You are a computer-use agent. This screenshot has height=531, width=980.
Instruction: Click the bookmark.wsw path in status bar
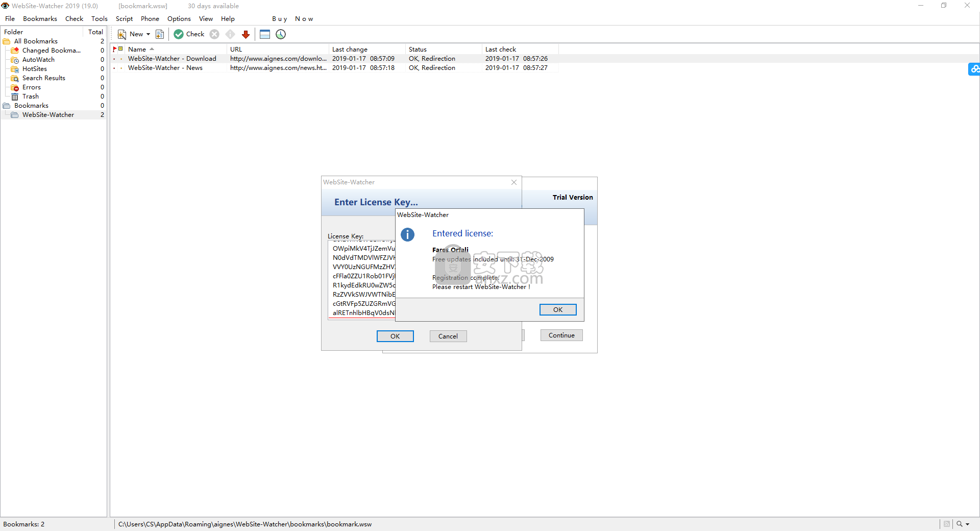[245, 524]
